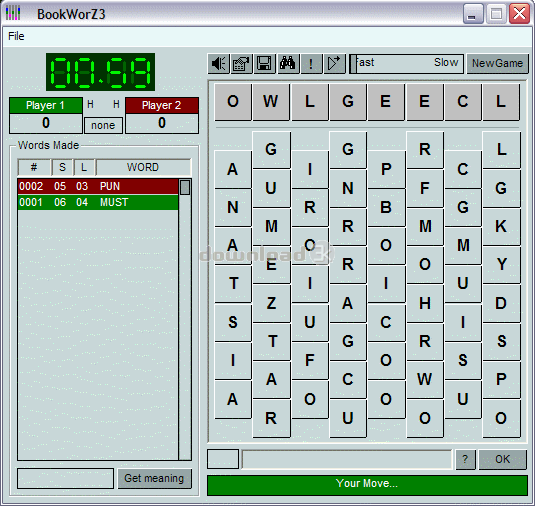Open the File menu

(16, 36)
